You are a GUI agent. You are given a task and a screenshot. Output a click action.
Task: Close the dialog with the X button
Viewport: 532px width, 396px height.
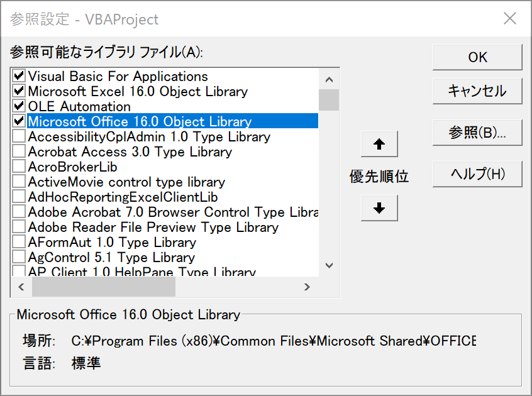[510, 19]
